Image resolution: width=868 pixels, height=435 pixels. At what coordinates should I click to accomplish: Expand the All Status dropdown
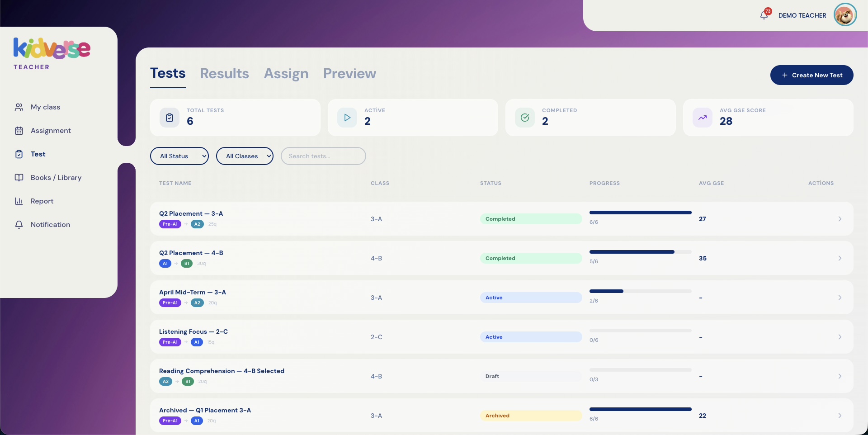(x=179, y=156)
